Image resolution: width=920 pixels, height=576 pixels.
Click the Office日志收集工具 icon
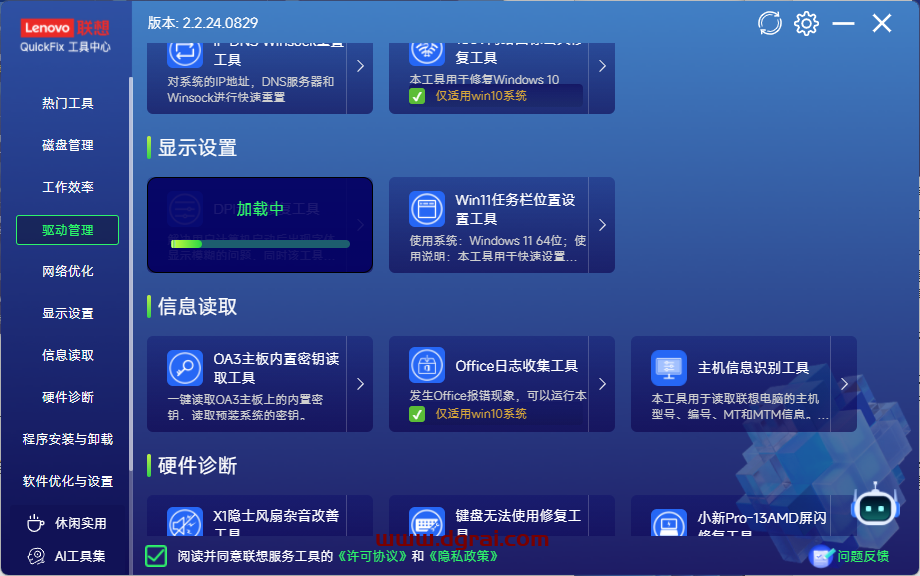[x=427, y=365]
